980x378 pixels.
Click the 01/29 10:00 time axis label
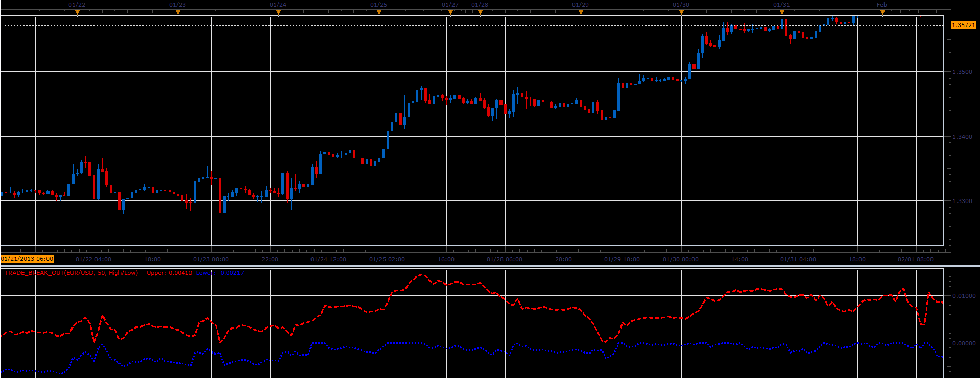622,259
